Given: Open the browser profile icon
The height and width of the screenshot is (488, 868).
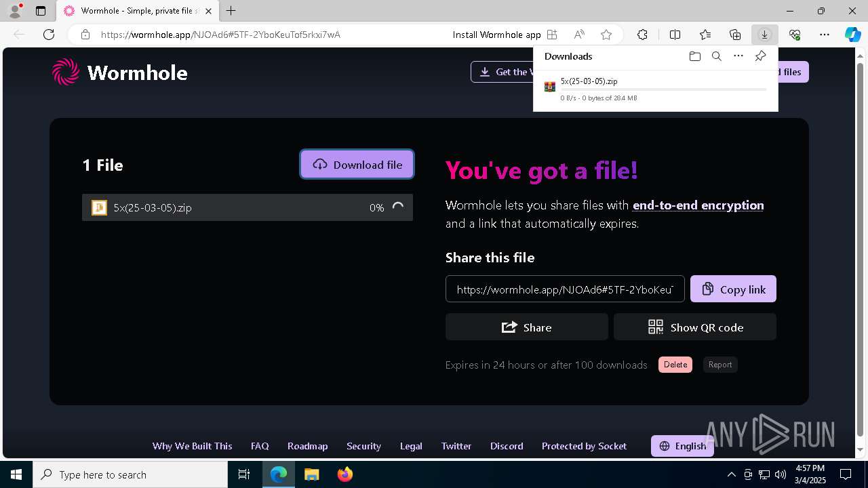Looking at the screenshot, I should pos(14,11).
